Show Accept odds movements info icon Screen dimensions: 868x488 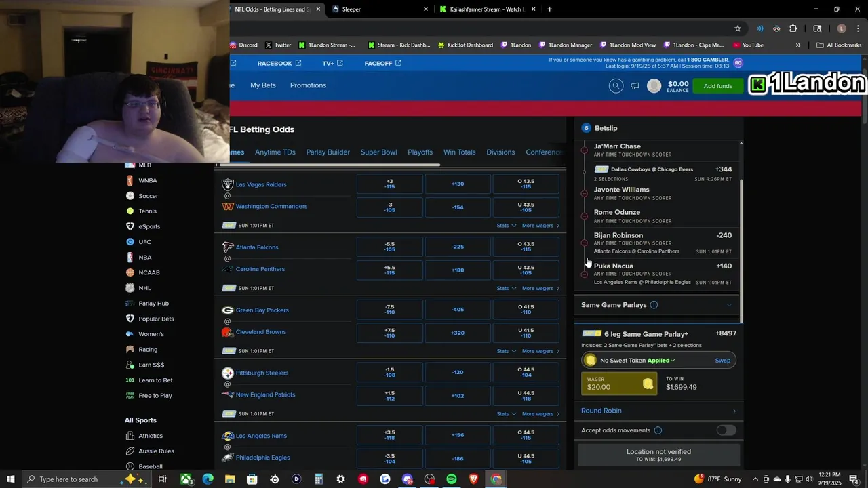pos(658,430)
